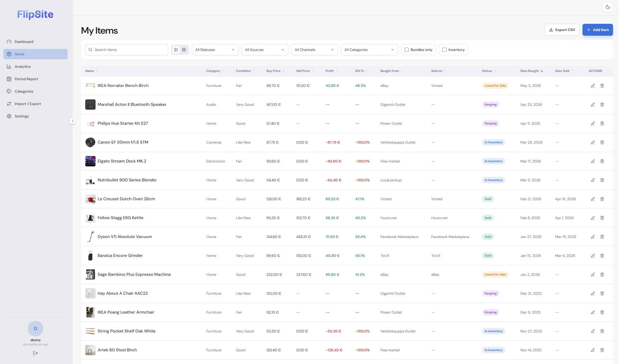Select Items in the sidebar

35,54
